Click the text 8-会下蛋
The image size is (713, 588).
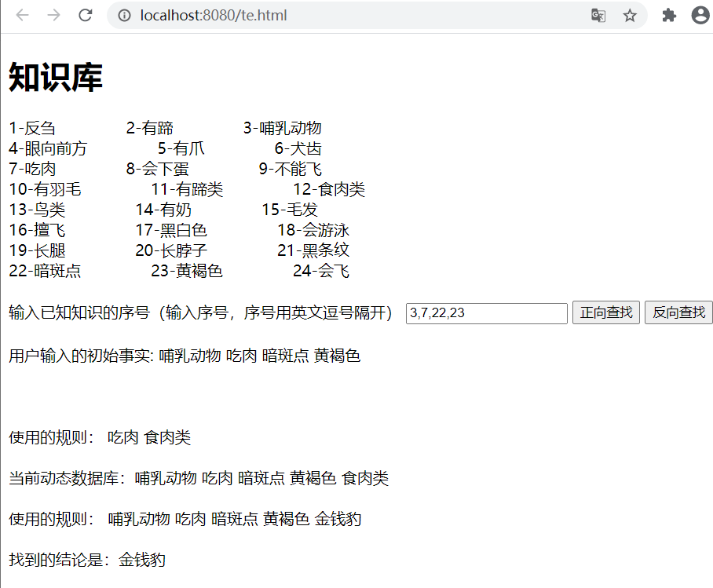[157, 169]
